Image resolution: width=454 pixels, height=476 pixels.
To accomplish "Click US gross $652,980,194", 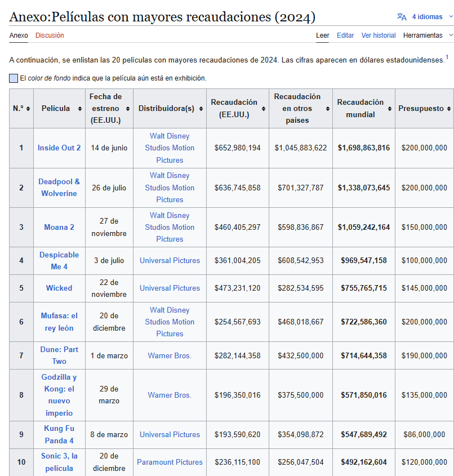I will (x=238, y=148).
